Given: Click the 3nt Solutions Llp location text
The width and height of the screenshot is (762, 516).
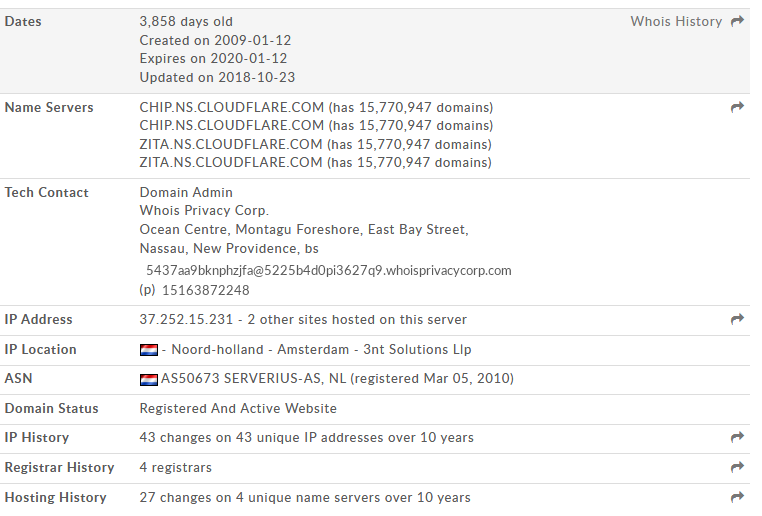Looking at the screenshot, I should 417,350.
